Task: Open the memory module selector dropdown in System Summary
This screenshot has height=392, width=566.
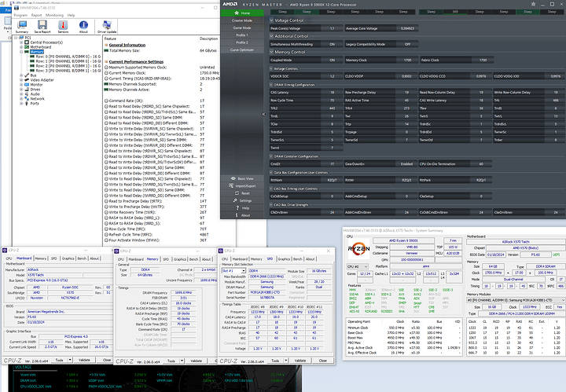Action: pos(516,300)
